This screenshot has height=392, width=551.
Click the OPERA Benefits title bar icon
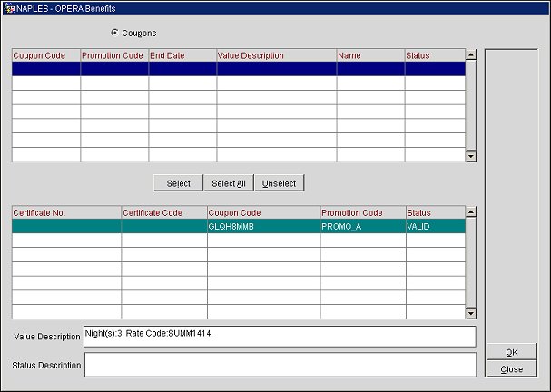[8, 8]
